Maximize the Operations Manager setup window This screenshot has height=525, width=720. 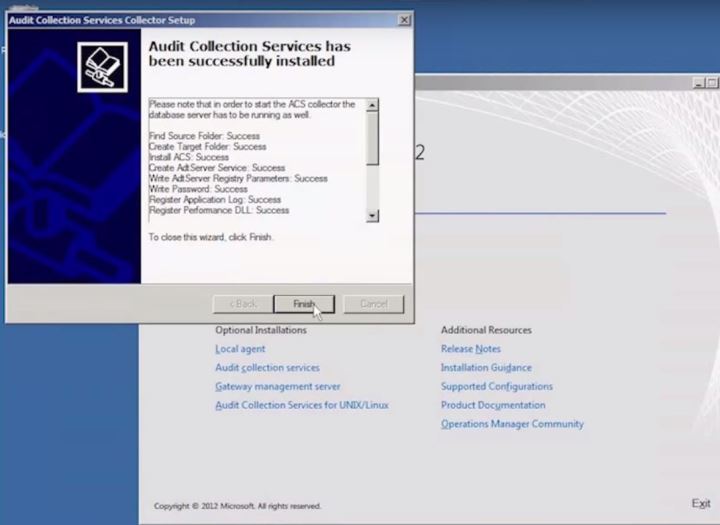pyautogui.click(x=712, y=83)
